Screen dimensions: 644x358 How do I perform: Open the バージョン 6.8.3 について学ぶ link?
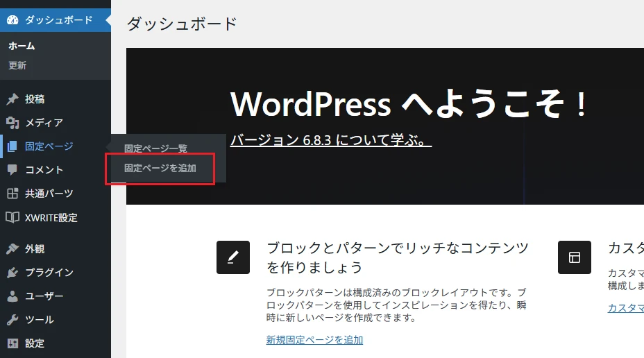[330, 140]
